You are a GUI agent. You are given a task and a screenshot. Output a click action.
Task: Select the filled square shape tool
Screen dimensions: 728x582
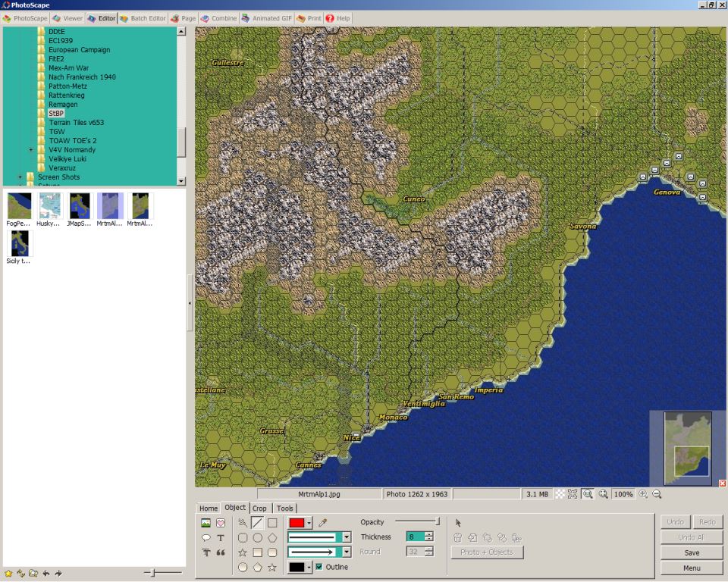257,552
